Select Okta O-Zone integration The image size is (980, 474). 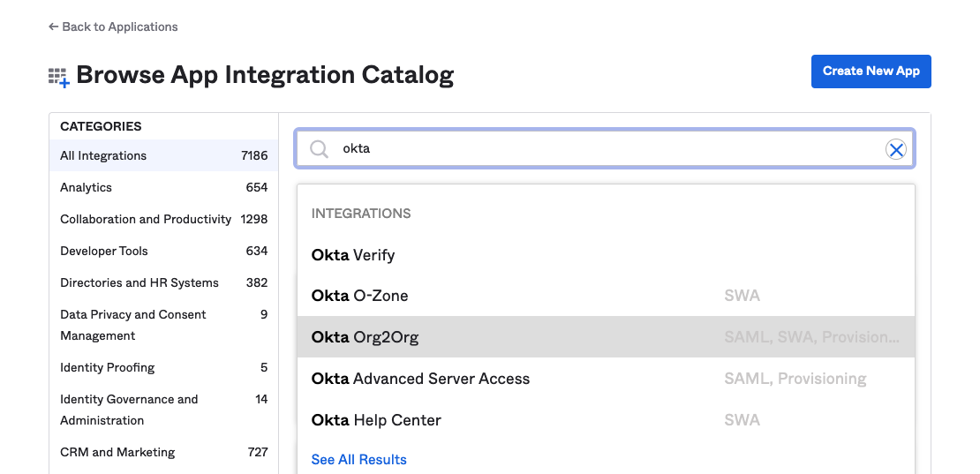pyautogui.click(x=360, y=296)
